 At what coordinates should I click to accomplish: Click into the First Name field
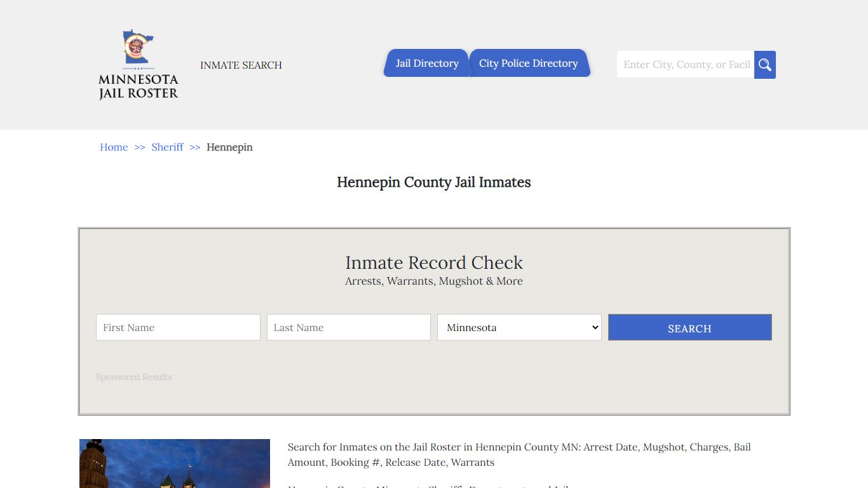178,327
